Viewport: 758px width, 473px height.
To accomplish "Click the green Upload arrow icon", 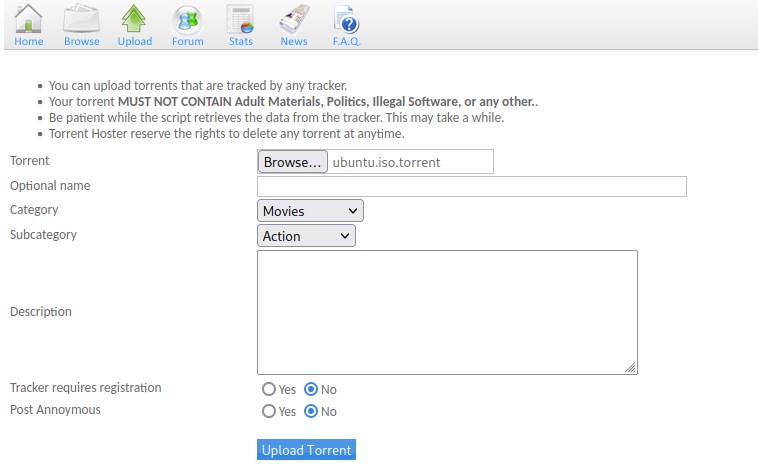I will [x=134, y=19].
